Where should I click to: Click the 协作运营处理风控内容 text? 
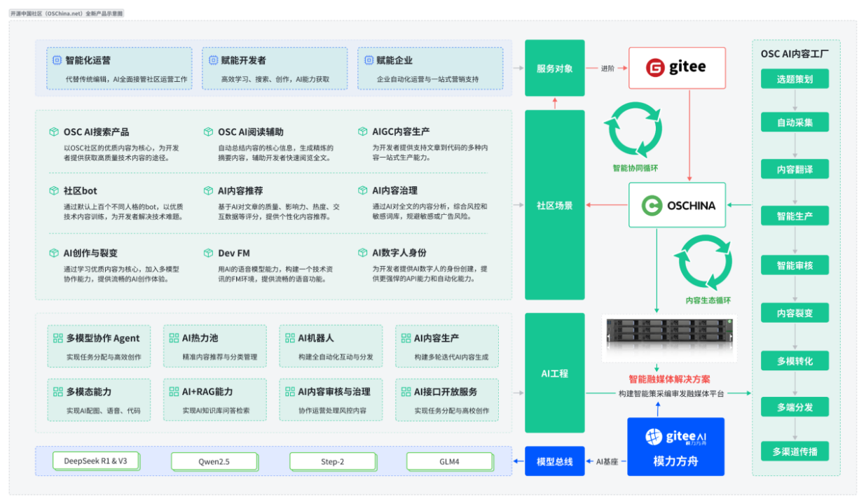click(x=332, y=411)
